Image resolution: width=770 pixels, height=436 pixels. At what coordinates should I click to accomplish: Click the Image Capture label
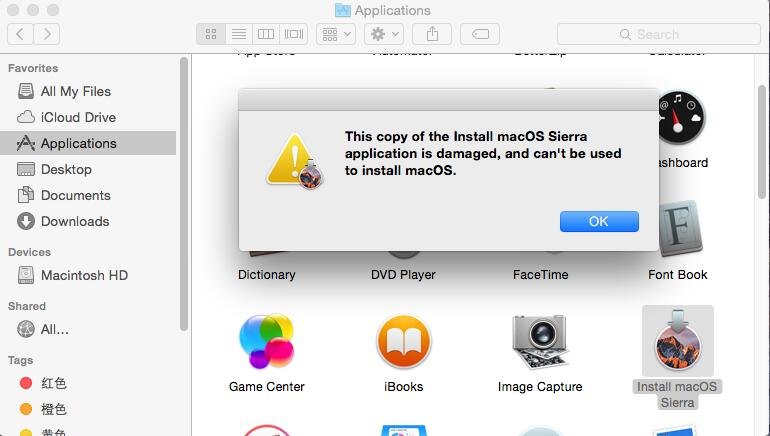[x=540, y=387]
